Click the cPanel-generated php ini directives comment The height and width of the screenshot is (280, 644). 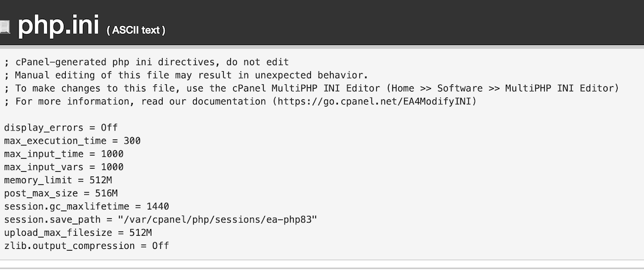tap(146, 62)
